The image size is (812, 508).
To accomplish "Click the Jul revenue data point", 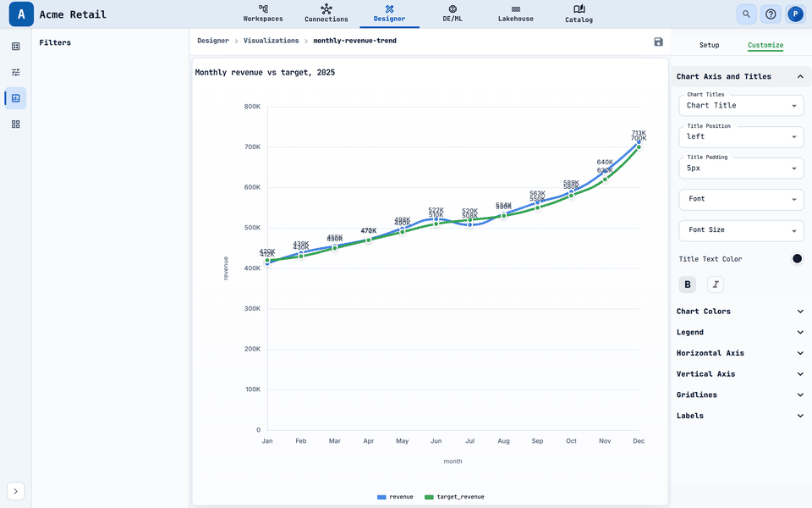I will (x=469, y=224).
